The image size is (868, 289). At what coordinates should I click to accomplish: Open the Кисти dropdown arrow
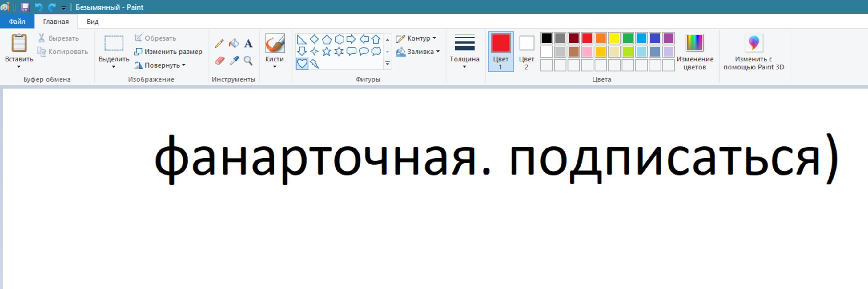pos(275,67)
